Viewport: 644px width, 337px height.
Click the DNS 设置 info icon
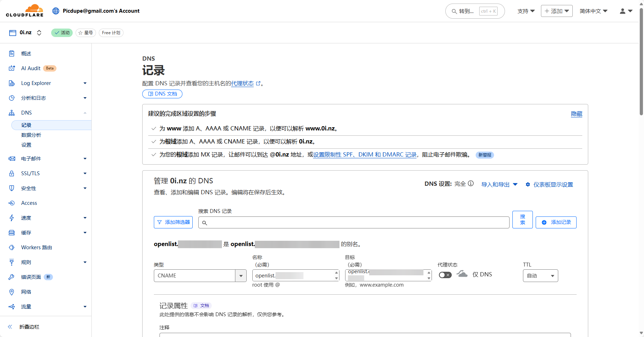coord(471,184)
